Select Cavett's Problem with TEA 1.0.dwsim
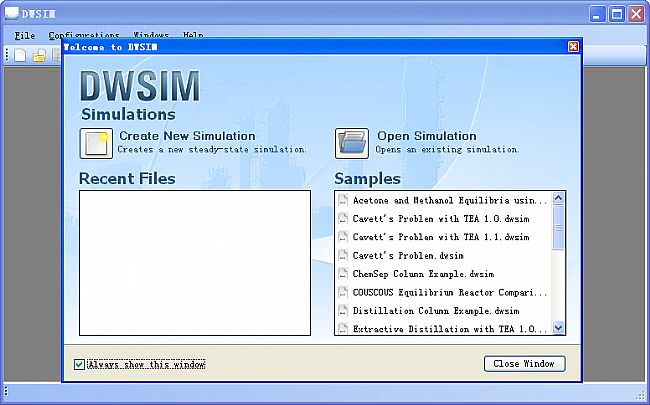This screenshot has width=650, height=405. pyautogui.click(x=441, y=219)
